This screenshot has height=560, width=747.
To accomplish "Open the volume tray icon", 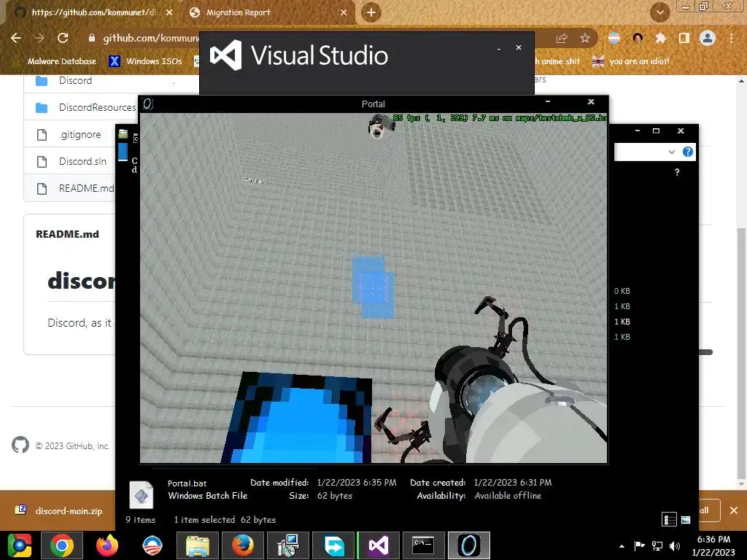I will 675,545.
